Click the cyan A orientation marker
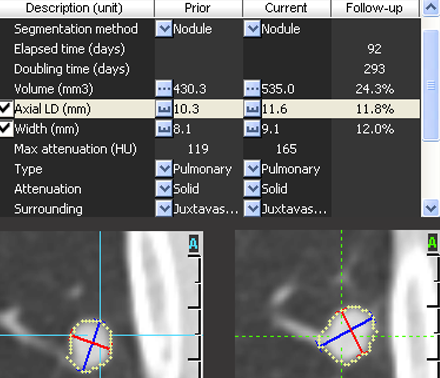440x378 pixels. (193, 243)
